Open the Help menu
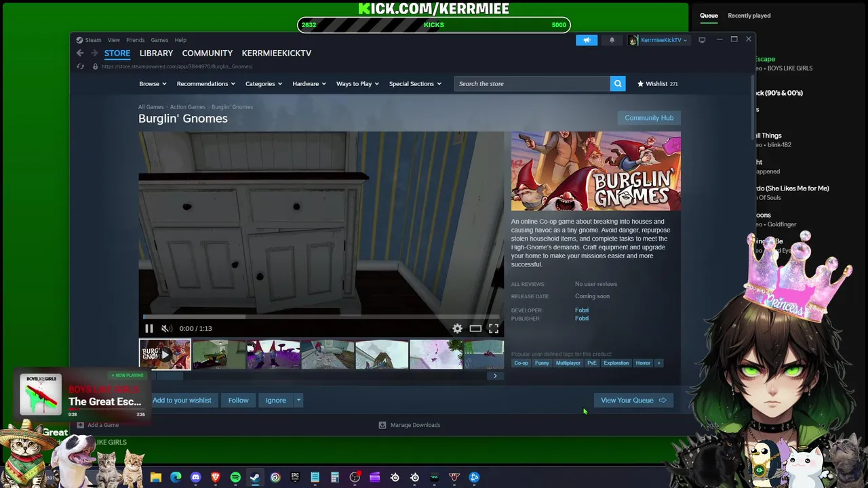Image resolution: width=868 pixels, height=488 pixels. coord(180,40)
